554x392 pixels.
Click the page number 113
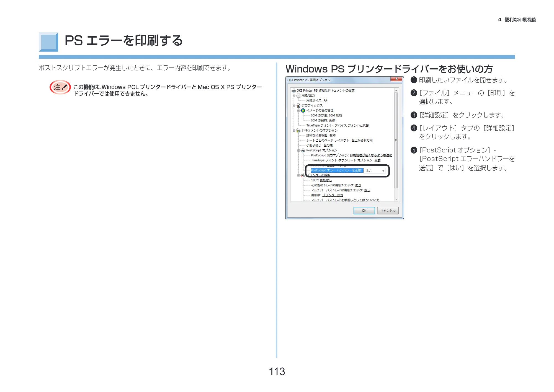tap(277, 372)
